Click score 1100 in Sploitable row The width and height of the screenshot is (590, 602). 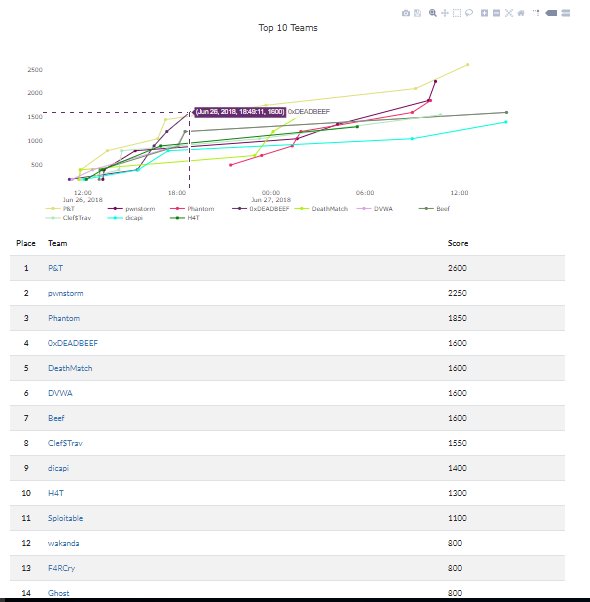(x=457, y=518)
